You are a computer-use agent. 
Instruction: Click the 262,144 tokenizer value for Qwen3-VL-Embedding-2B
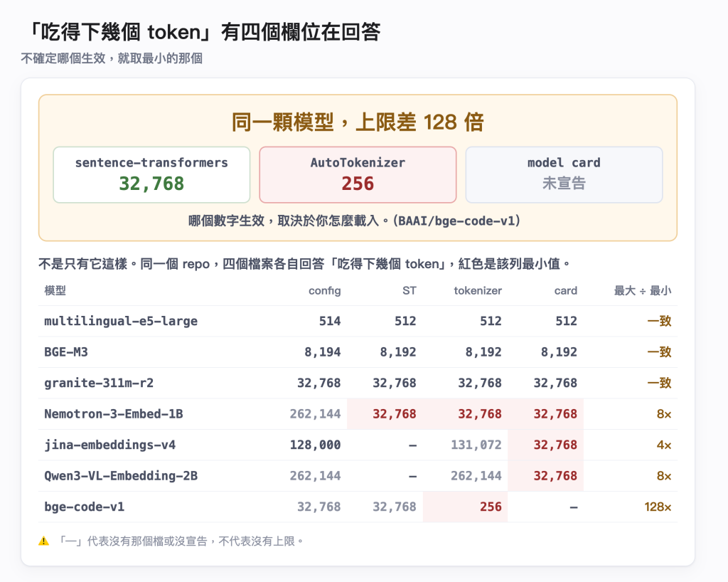click(476, 476)
